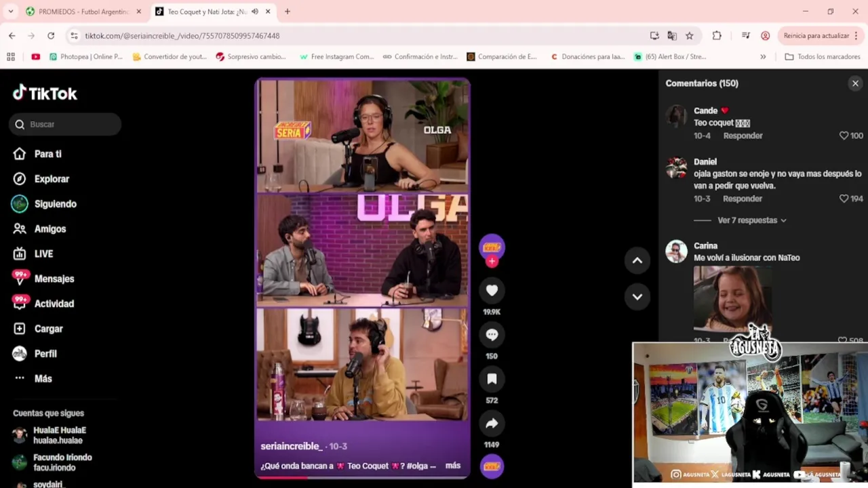Reply to Cande's comment
868x488 pixels.
coord(743,136)
